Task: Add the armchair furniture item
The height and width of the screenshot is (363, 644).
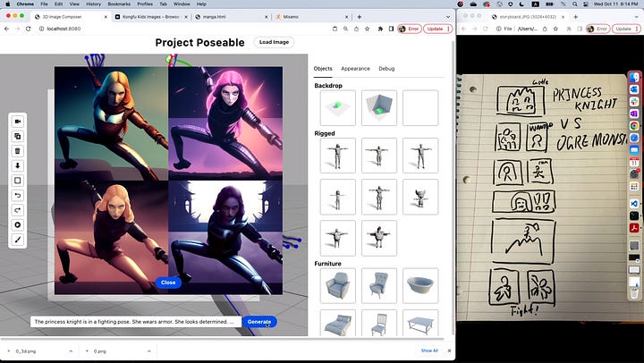Action: tap(337, 286)
